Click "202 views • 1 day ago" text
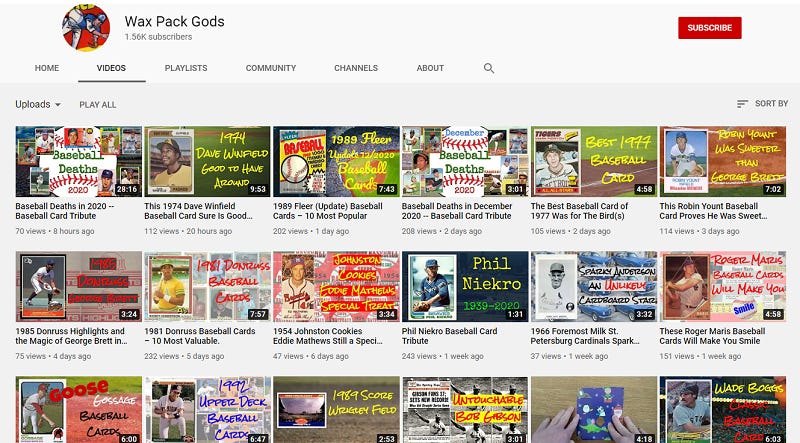The width and height of the screenshot is (800, 443). (x=311, y=231)
